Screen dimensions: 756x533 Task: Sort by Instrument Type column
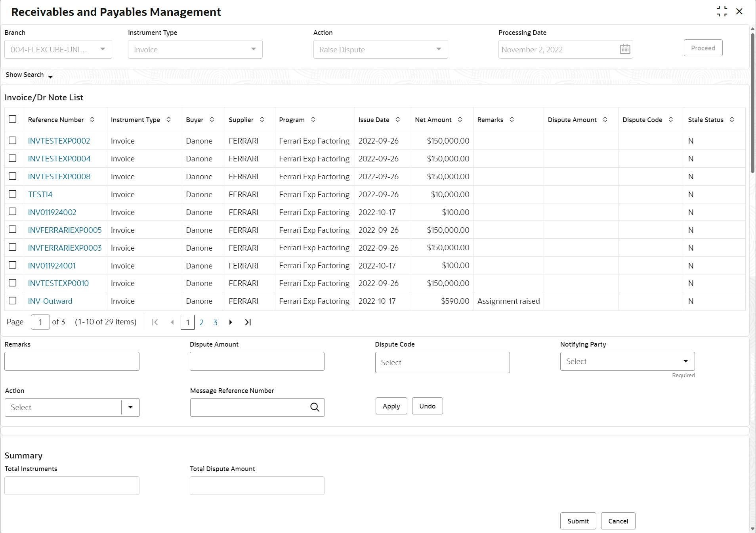168,119
